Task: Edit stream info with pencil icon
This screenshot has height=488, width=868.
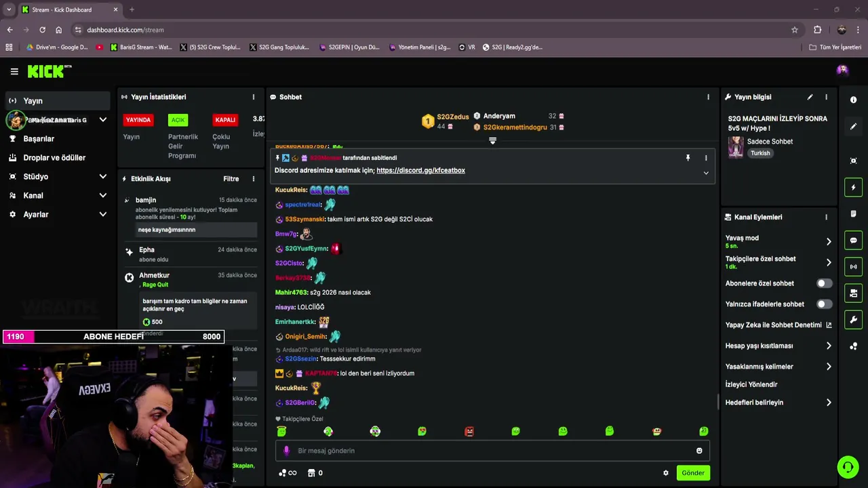Action: [x=810, y=97]
